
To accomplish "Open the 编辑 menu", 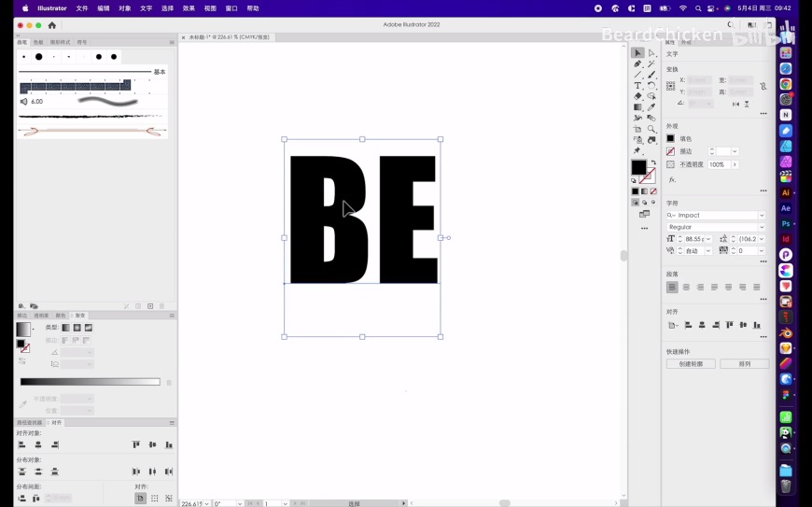I will (x=103, y=8).
